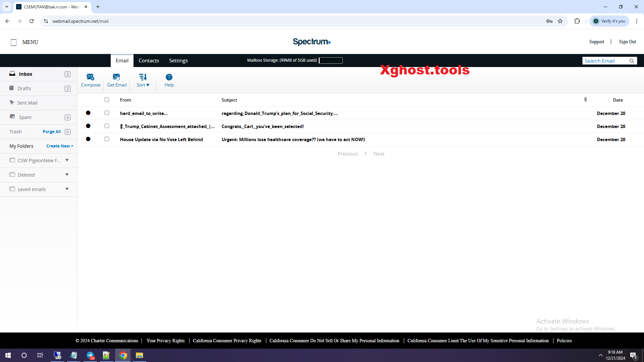Click the search magnifier icon

point(632,61)
